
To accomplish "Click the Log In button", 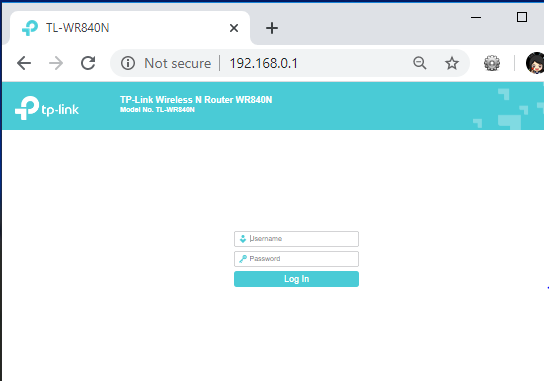I will pyautogui.click(x=296, y=279).
